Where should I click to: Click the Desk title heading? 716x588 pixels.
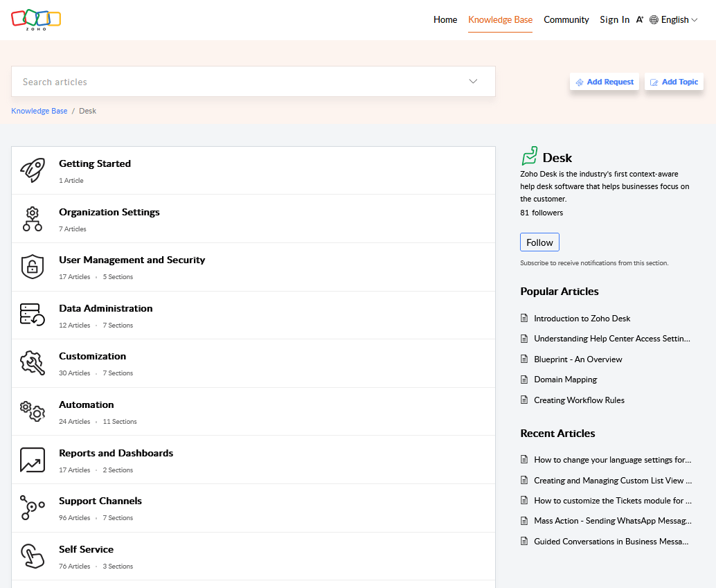(557, 158)
